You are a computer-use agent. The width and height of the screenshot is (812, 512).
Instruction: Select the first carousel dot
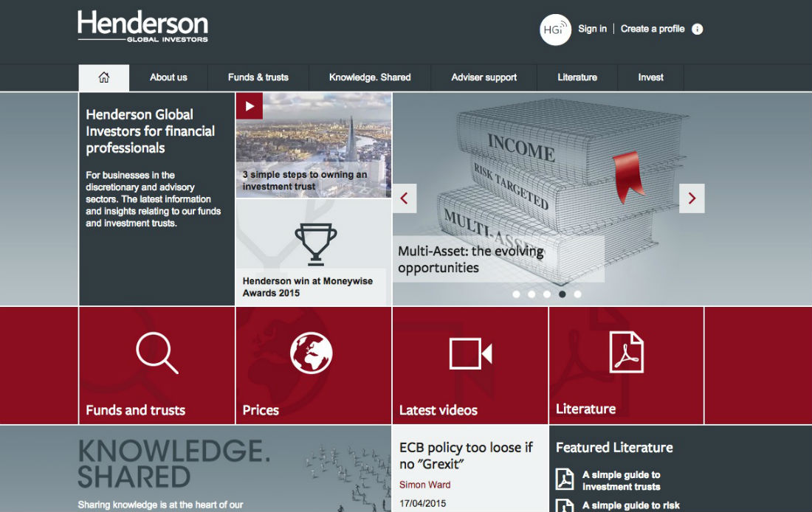(x=516, y=294)
